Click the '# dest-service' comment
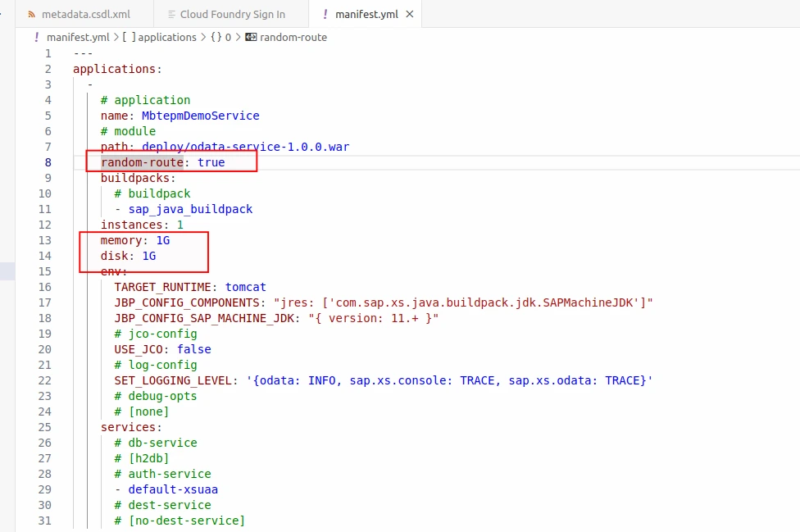 coord(163,505)
